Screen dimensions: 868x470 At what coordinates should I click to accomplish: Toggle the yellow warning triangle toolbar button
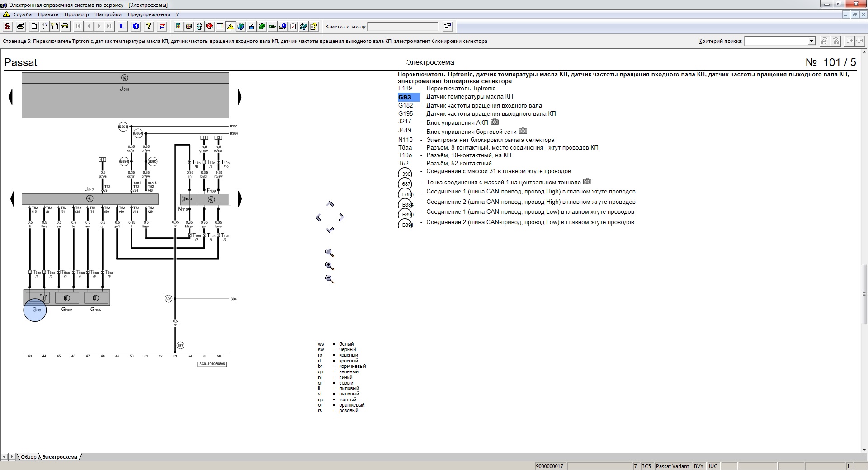(x=231, y=26)
